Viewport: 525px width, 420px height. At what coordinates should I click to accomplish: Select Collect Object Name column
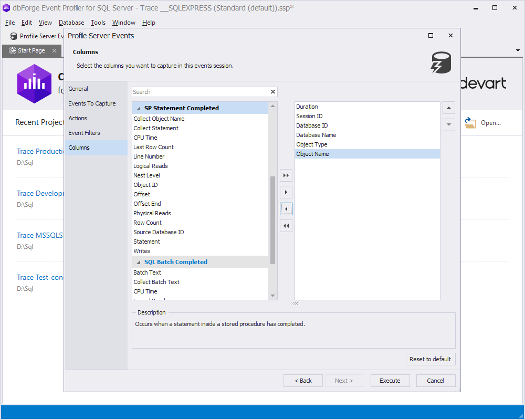[x=200, y=119]
